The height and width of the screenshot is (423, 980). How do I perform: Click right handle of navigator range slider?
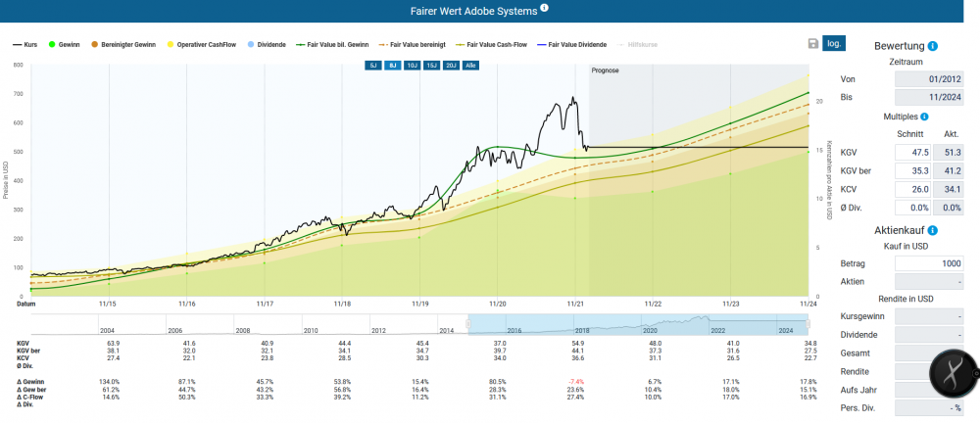(x=808, y=324)
